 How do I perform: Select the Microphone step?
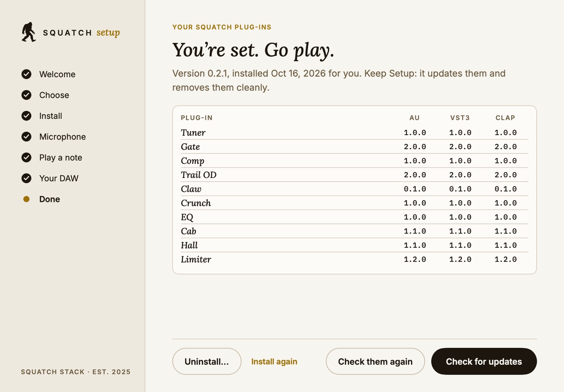click(63, 137)
